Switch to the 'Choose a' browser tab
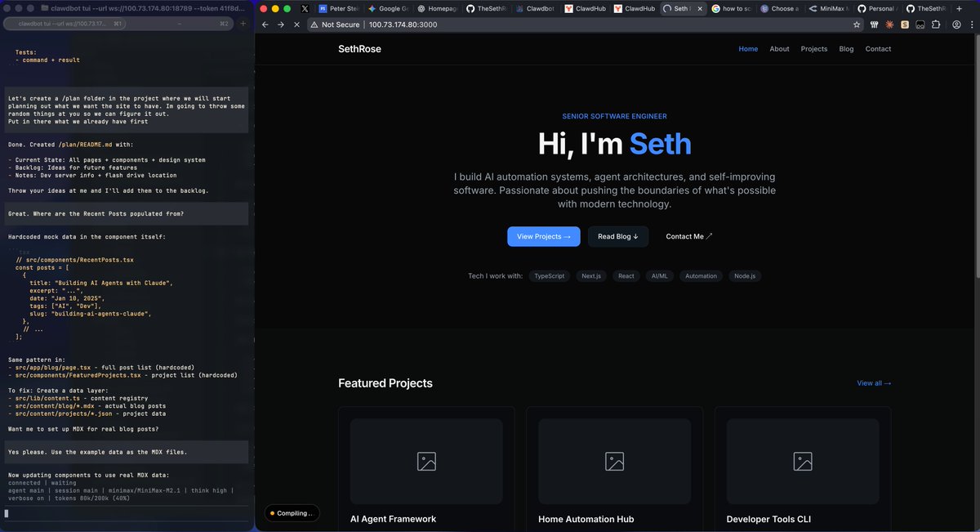 pos(779,8)
